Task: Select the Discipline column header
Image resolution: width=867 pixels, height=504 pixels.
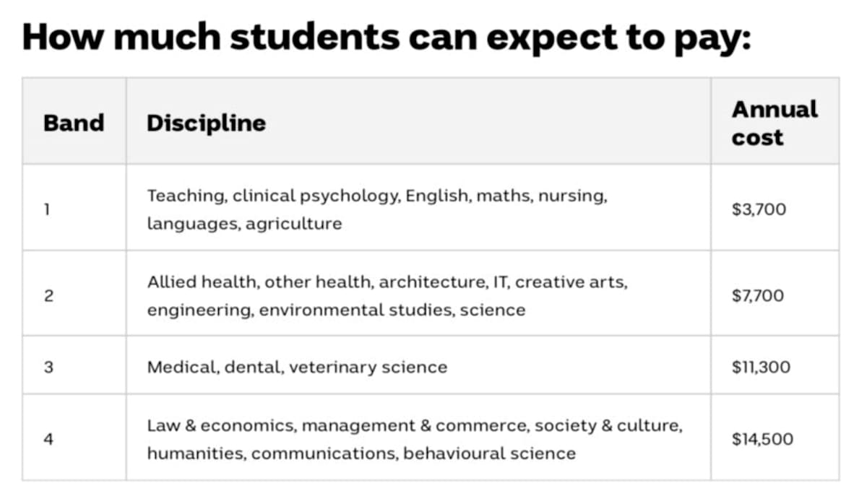Action: click(x=206, y=122)
